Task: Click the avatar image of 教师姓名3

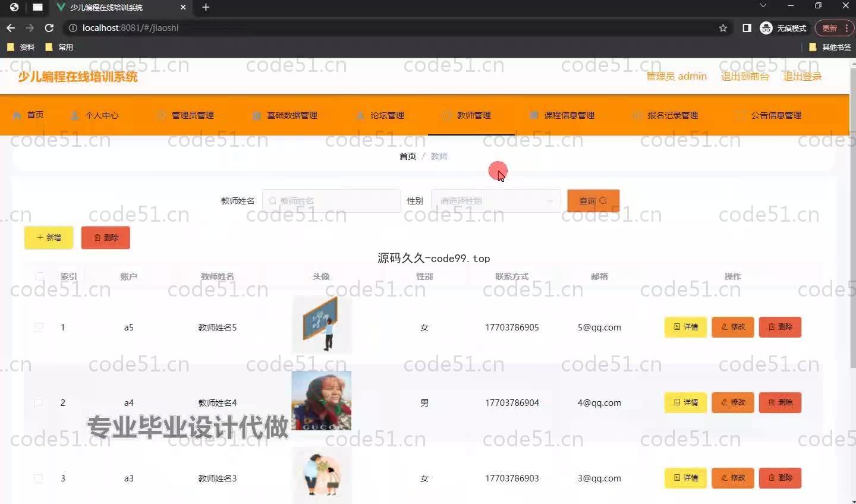Action: [322, 475]
